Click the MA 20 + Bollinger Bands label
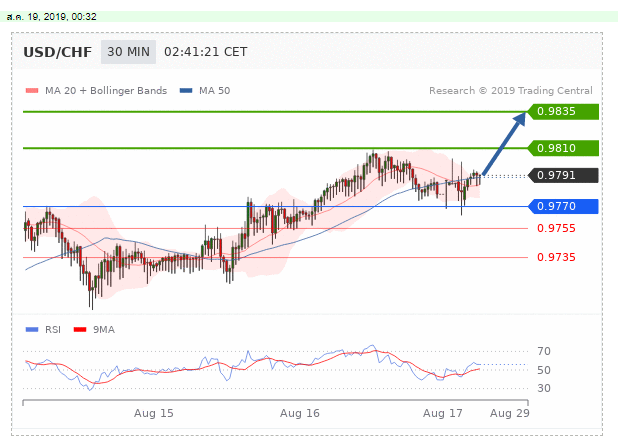This screenshot has height=442, width=618. tap(106, 91)
